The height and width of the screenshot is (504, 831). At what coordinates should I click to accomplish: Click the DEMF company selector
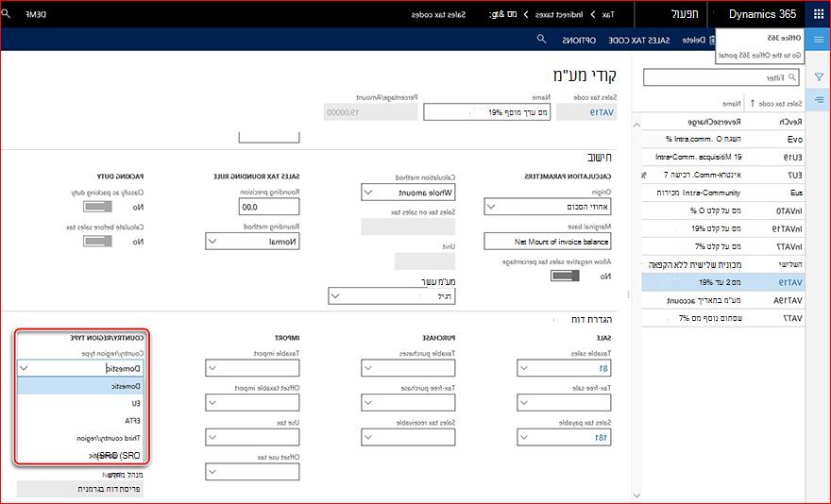[x=36, y=15]
